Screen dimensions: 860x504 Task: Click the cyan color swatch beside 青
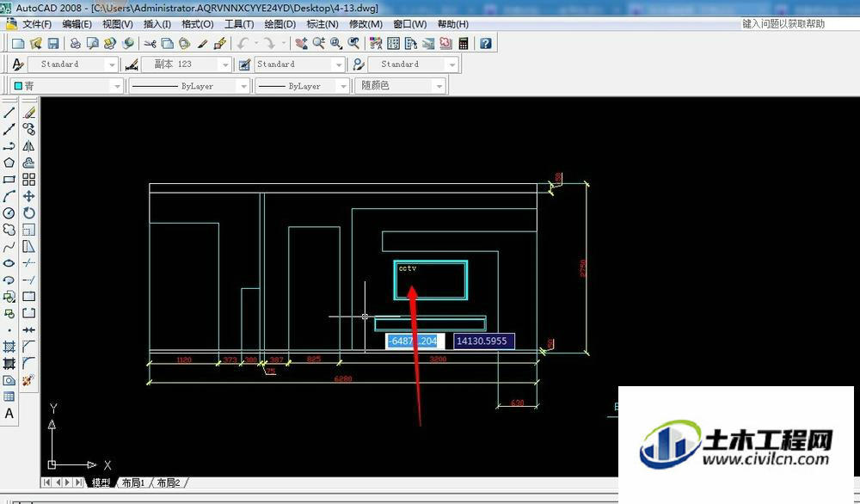(x=17, y=85)
